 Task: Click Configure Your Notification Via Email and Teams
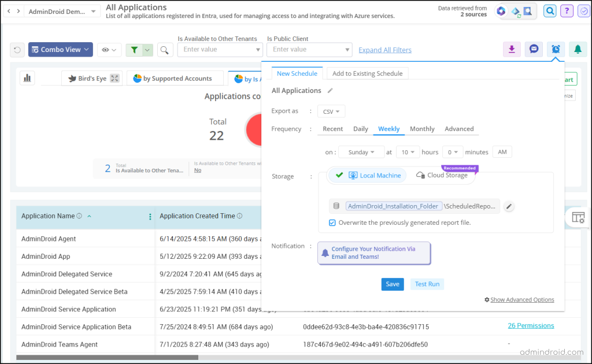tap(374, 252)
